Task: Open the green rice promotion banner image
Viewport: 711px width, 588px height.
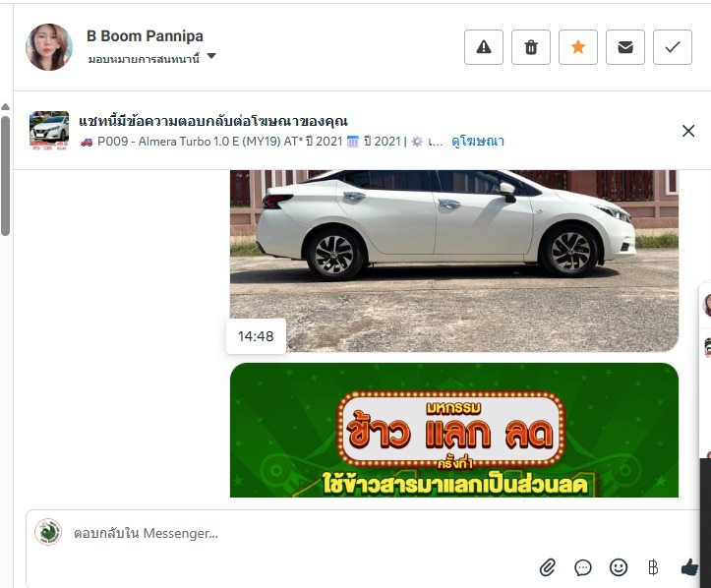Action: pos(454,430)
